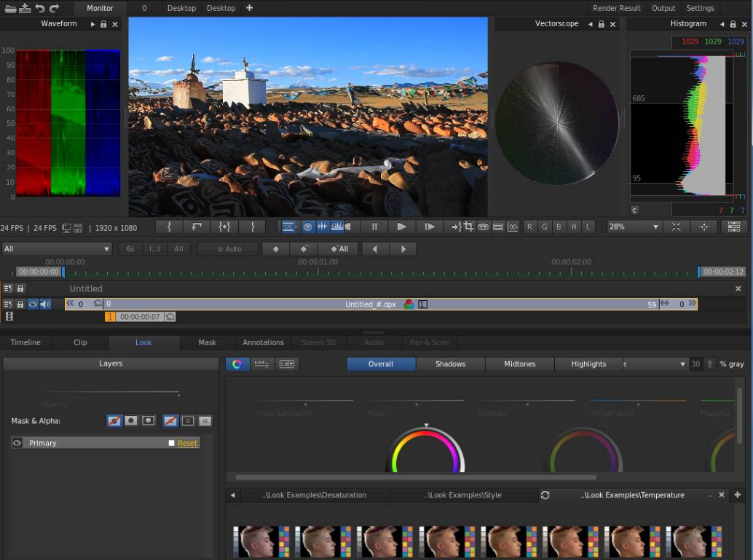
Task: Open the 28% zoom level dropdown
Action: (x=634, y=226)
